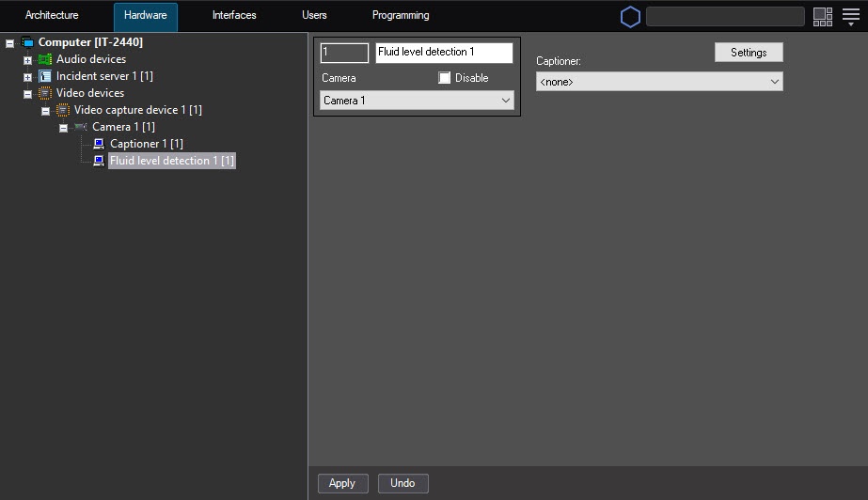The image size is (868, 500).
Task: Click the Audio devices tree icon
Action: point(45,59)
